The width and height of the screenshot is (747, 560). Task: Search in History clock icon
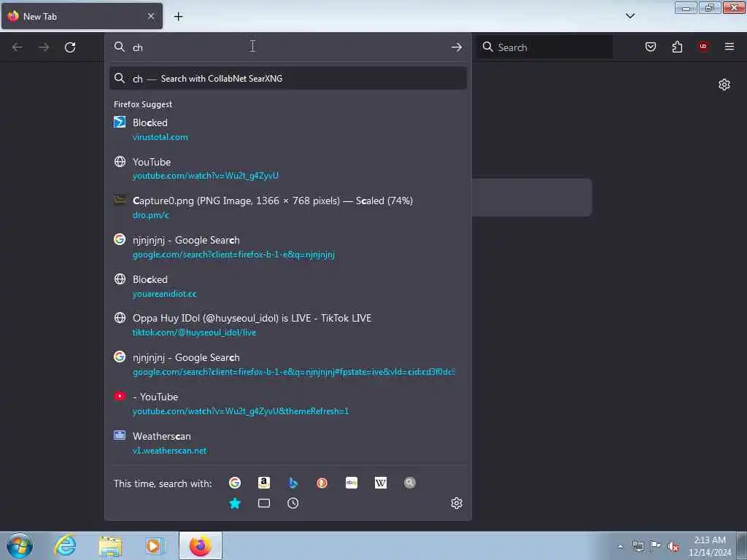coord(293,503)
